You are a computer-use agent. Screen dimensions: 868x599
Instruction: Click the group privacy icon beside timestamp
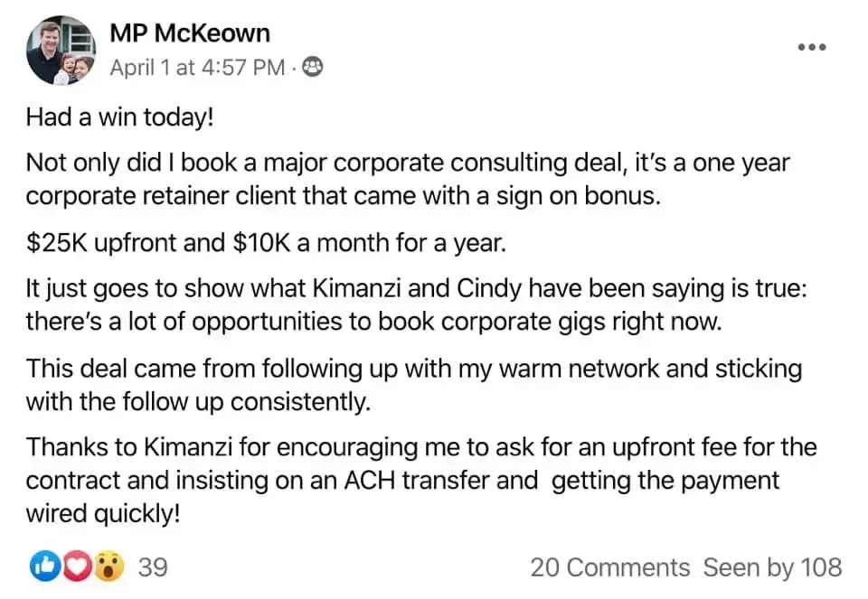[x=313, y=67]
